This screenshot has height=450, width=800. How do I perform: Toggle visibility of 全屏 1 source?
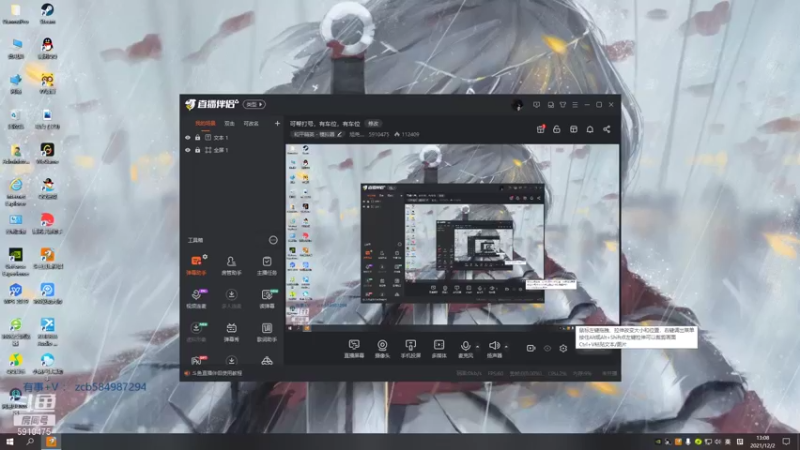click(x=188, y=150)
